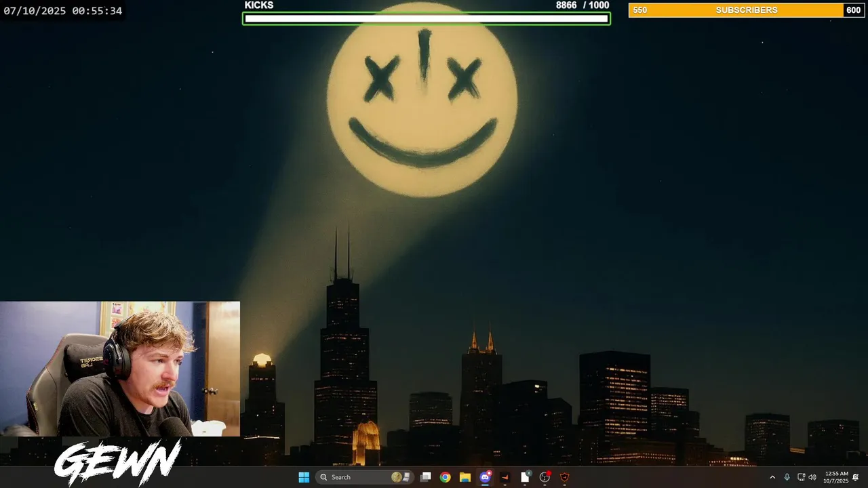
Task: Open Task View on the taskbar
Action: pos(425,477)
